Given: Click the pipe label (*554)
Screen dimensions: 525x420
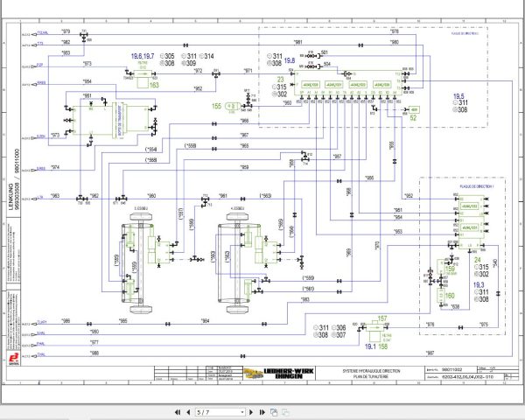Looking at the screenshot, I should pyautogui.click(x=151, y=150).
